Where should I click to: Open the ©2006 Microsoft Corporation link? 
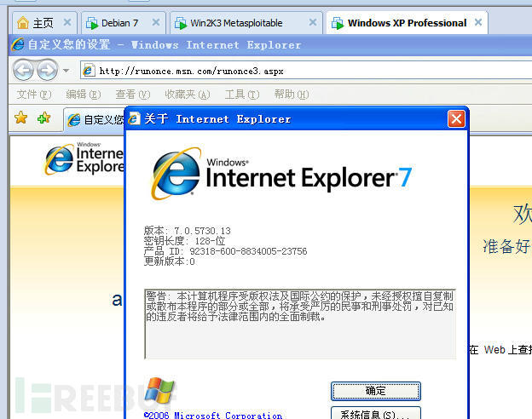(x=213, y=416)
